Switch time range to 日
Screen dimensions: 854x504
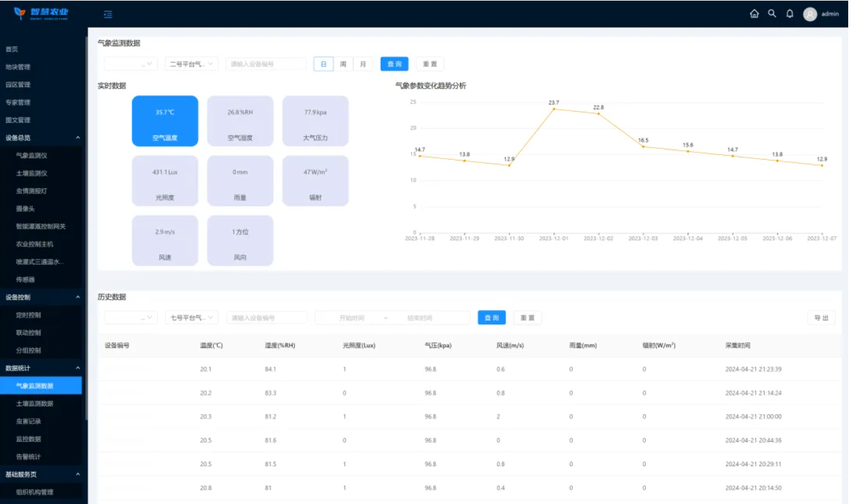point(323,64)
